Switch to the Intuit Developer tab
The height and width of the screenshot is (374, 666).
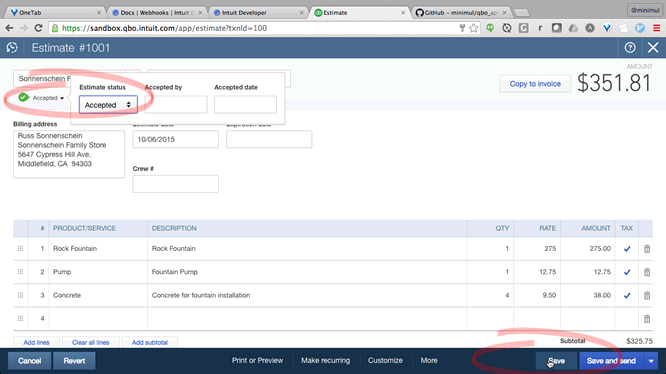click(x=258, y=13)
